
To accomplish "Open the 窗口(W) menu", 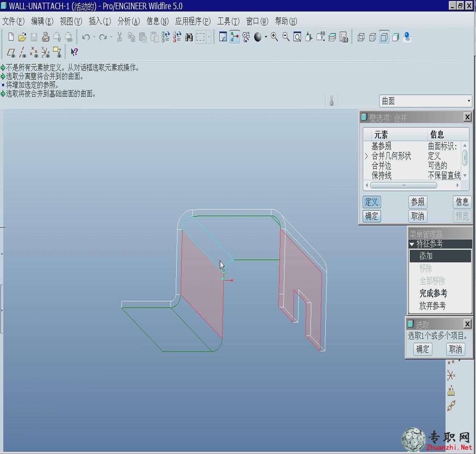I will coord(257,21).
